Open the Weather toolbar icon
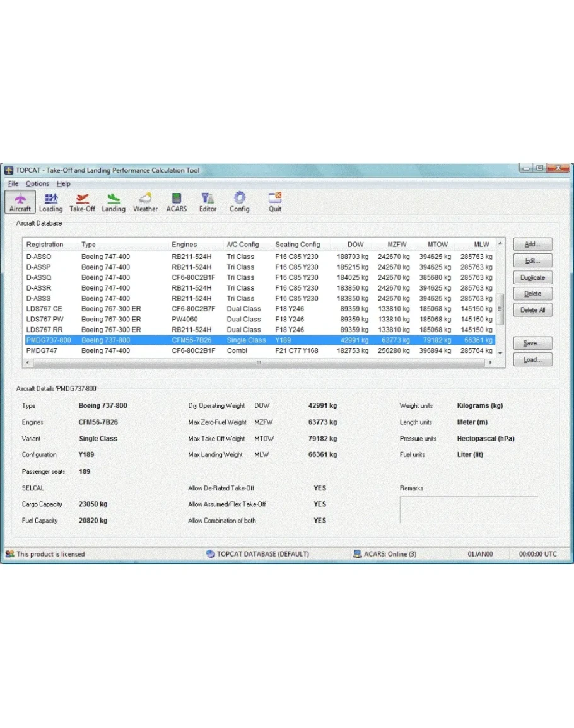The width and height of the screenshot is (574, 728). 145,202
